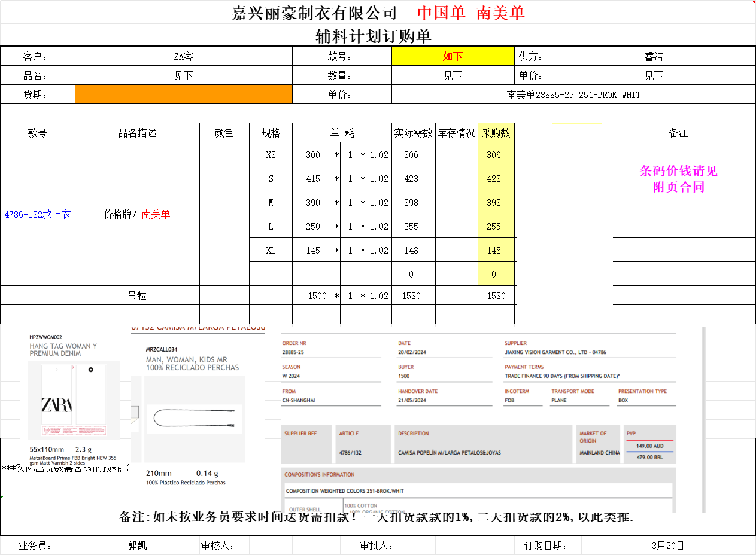756x555 pixels.
Task: Select the company title 嘉兴丽豪制衣有限公司
Action: [x=314, y=13]
